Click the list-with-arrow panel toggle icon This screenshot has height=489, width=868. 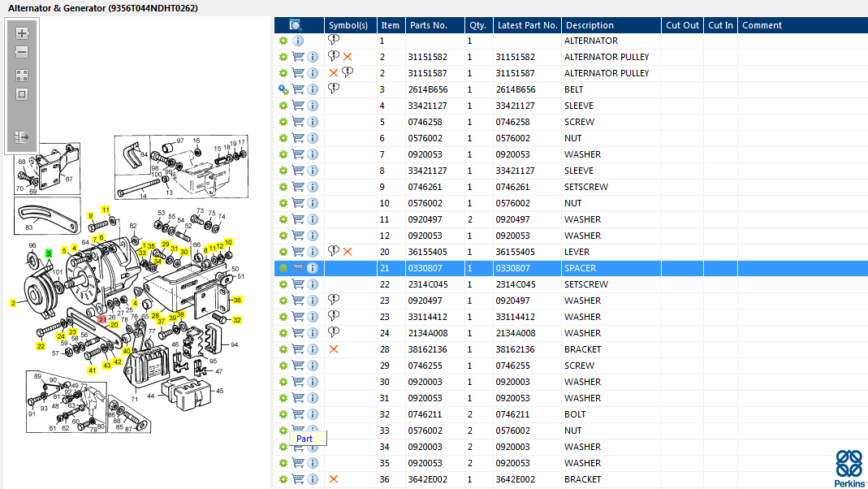pos(22,137)
